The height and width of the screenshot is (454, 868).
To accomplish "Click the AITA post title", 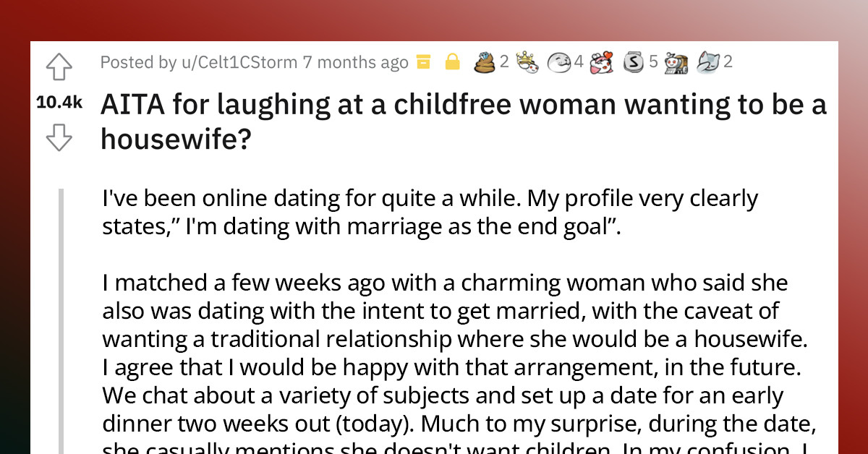I will coord(463,119).
